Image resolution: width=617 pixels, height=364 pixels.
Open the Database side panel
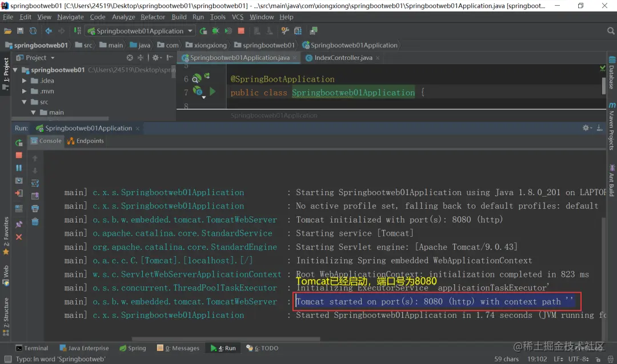612,74
